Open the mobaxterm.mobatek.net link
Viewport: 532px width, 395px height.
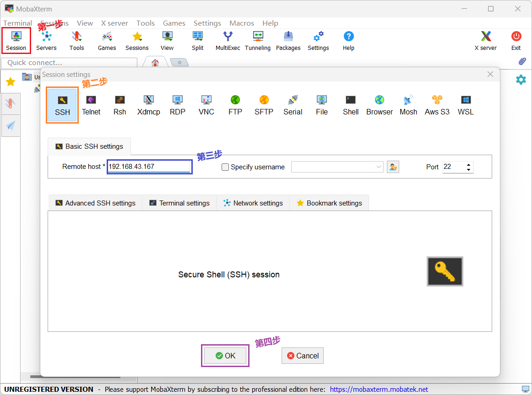(x=379, y=389)
